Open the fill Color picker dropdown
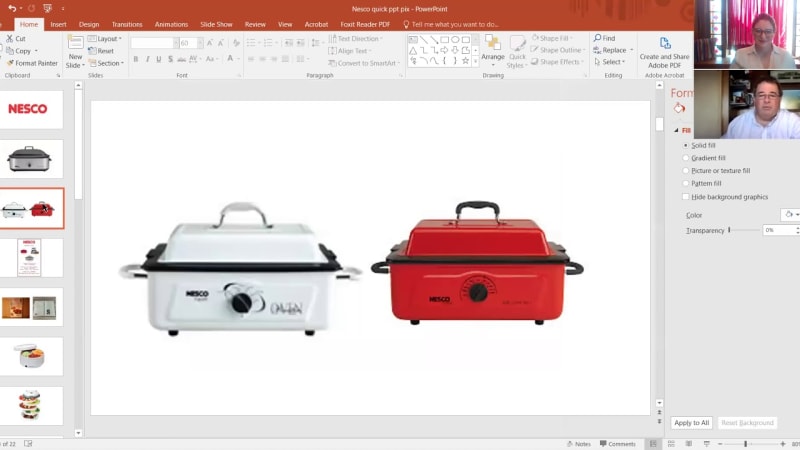Viewport: 800px width, 450px height. coord(790,215)
